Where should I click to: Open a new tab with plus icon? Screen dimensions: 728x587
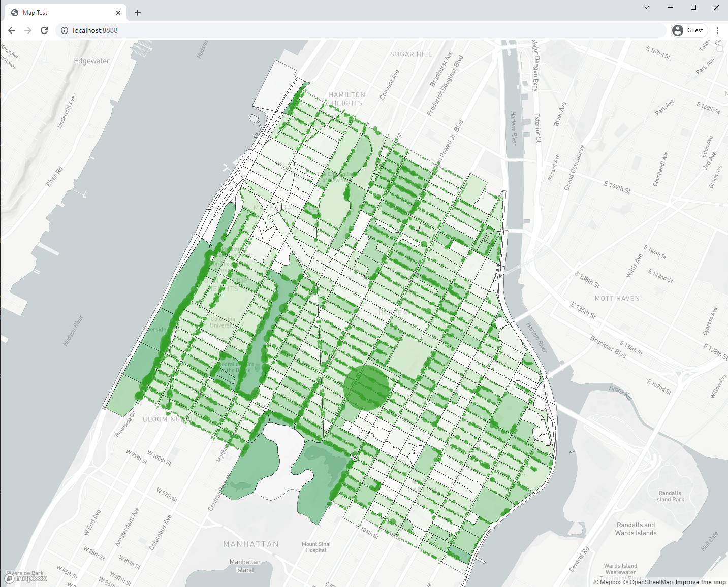pyautogui.click(x=138, y=13)
